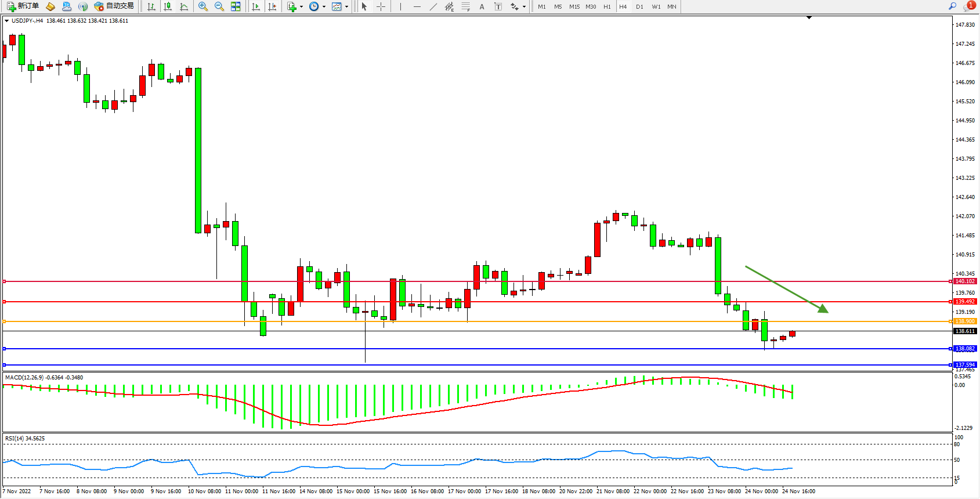980x499 pixels.
Task: Switch to the M15 timeframe
Action: [574, 6]
